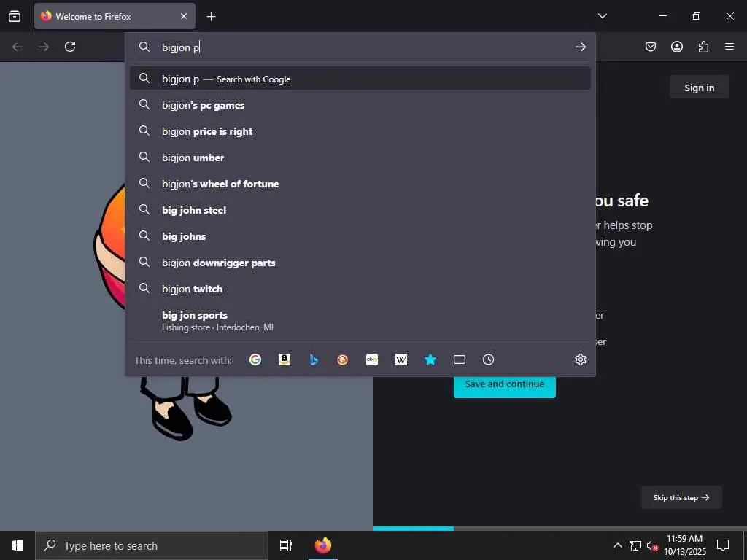Open the hamburger application menu
This screenshot has height=560, width=747.
click(729, 47)
